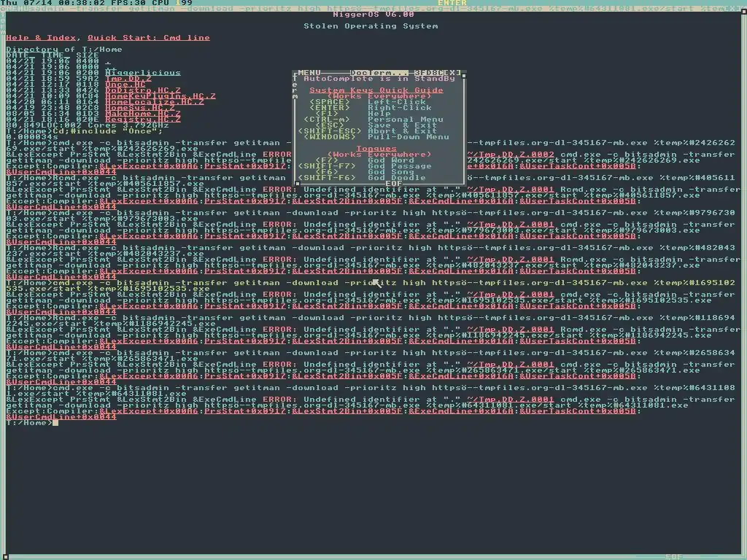
Task: Open the Once.HC file link
Action: point(125,85)
